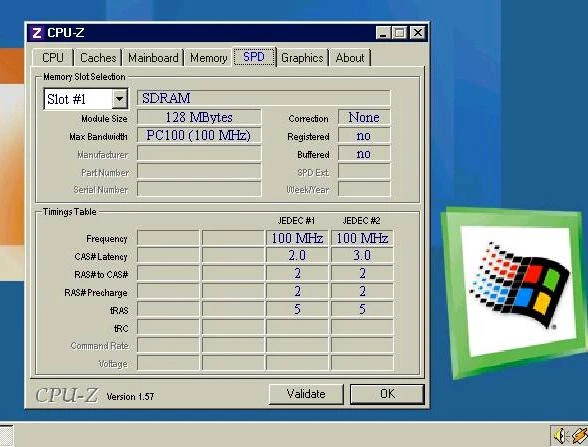Click the speaker volume tray icon
The width and height of the screenshot is (588, 447).
pyautogui.click(x=560, y=436)
